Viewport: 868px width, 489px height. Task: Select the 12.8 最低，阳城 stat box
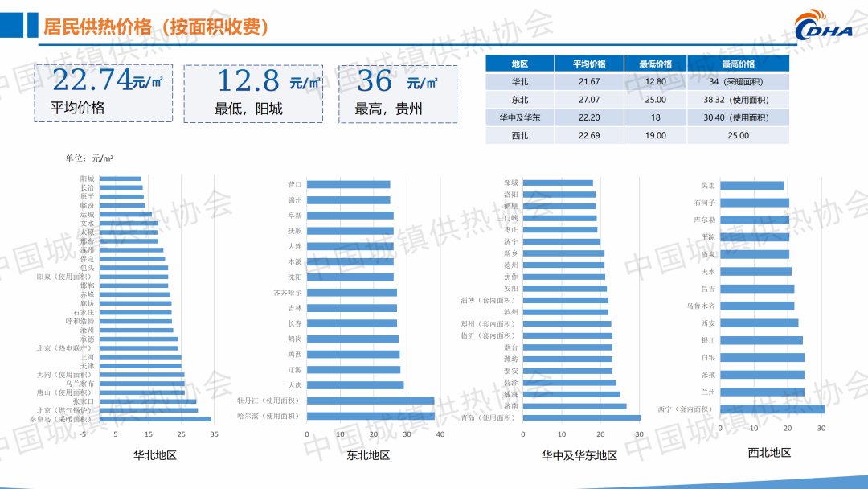coord(253,93)
